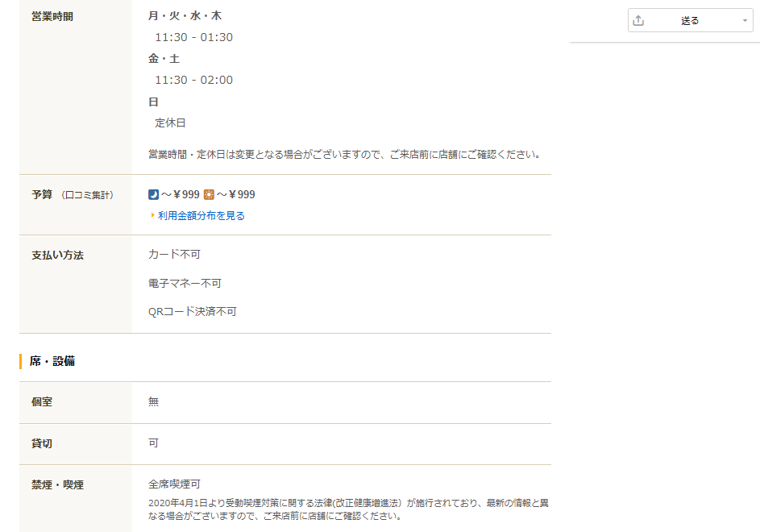Select the 営業時間 row header
The width and height of the screenshot is (760, 532).
coord(52,16)
